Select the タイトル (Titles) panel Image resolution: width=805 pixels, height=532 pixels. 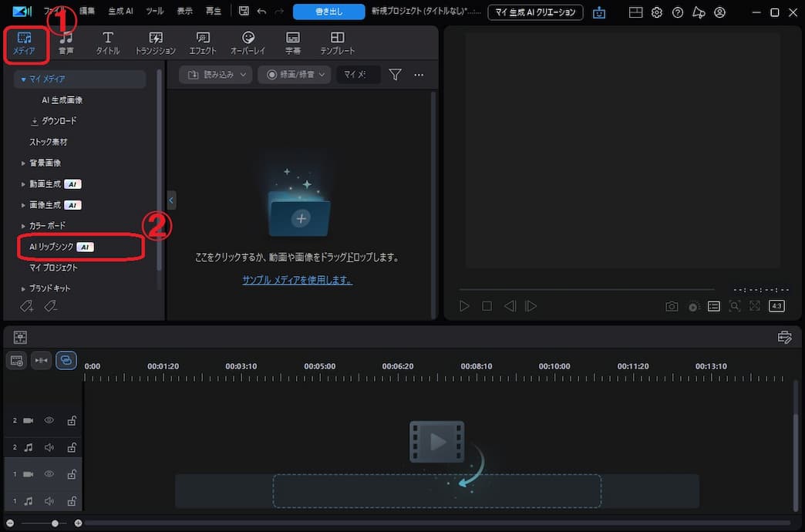(107, 42)
